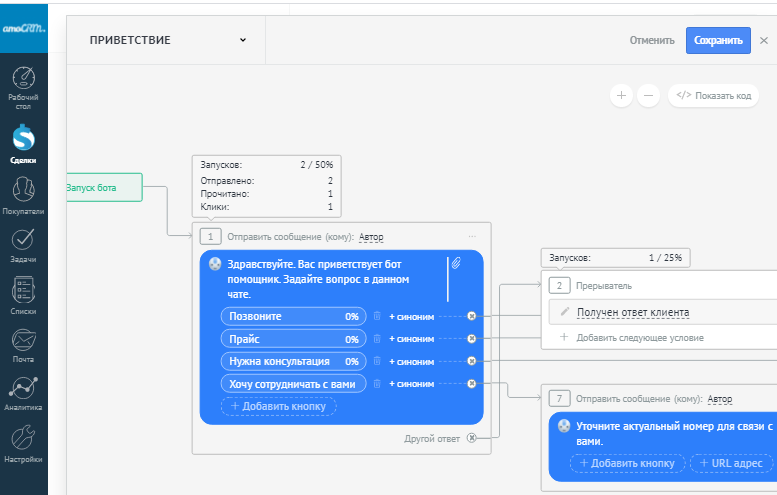
Task: Expand the ПРИВЕТСТВИЕ bot name dropdown
Action: pos(242,41)
